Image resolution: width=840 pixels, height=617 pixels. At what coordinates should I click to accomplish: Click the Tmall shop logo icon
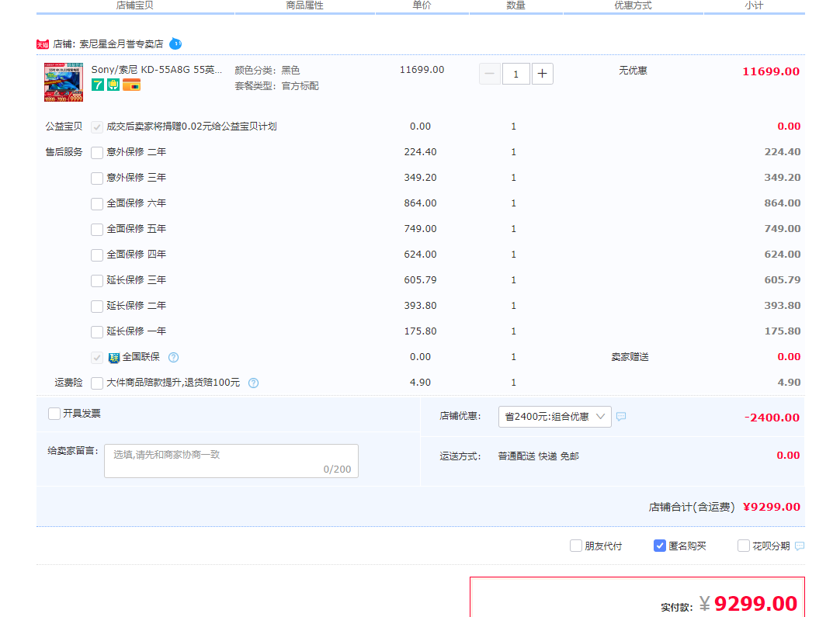[x=43, y=44]
